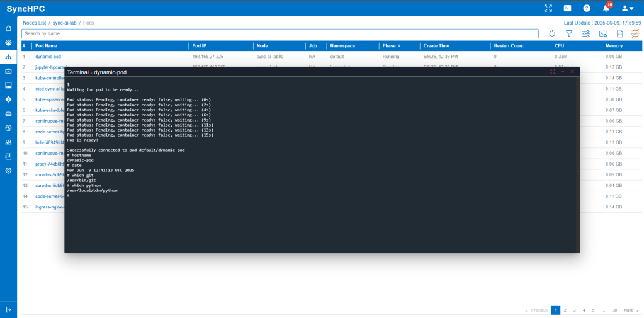Toggle fullscreen mode in the top bar
644x318 pixels.
pos(548,8)
